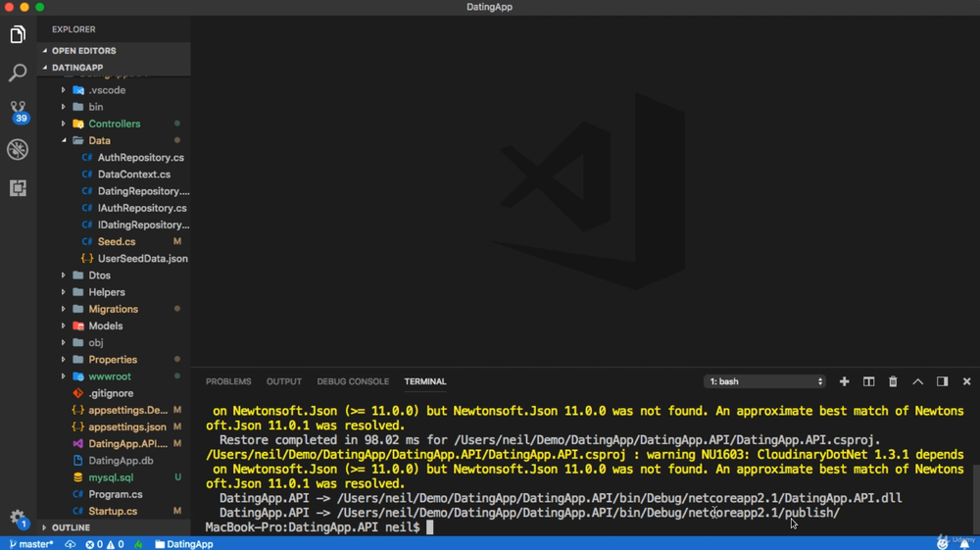Split the terminal pane

click(868, 381)
